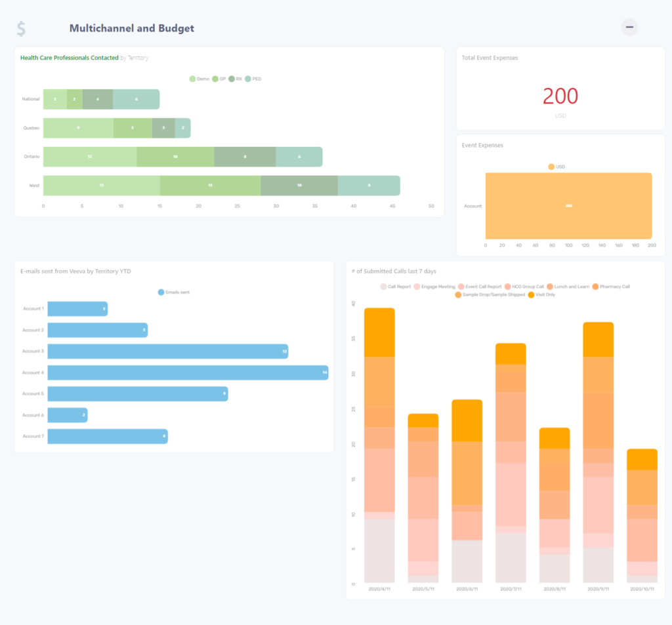The image size is (672, 625).
Task: Toggle the Demo series in the legend
Action: pos(192,79)
